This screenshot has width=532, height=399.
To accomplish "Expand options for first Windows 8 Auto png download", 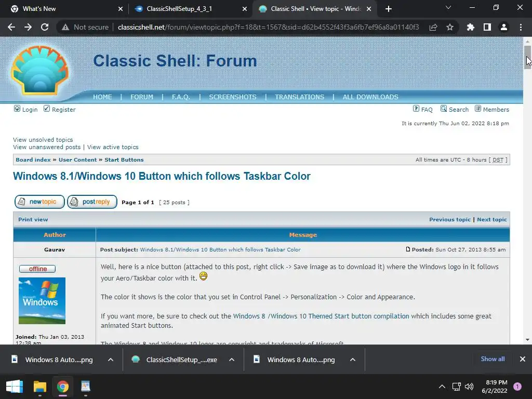I will pos(111,360).
